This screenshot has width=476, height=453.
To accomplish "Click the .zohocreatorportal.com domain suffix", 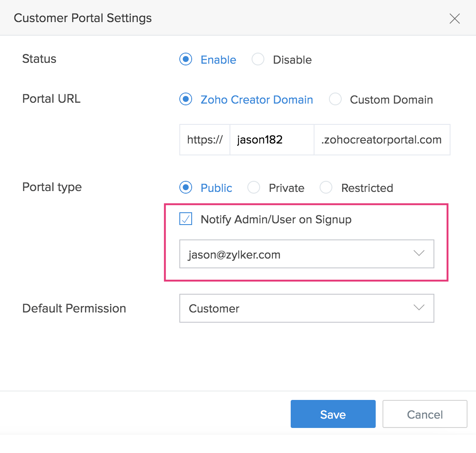I will [382, 140].
